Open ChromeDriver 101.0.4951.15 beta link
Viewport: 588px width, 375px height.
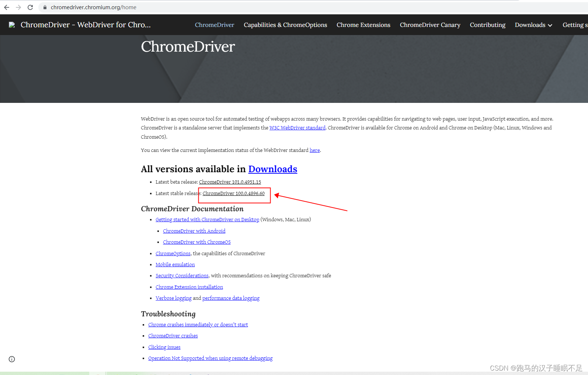(x=230, y=182)
